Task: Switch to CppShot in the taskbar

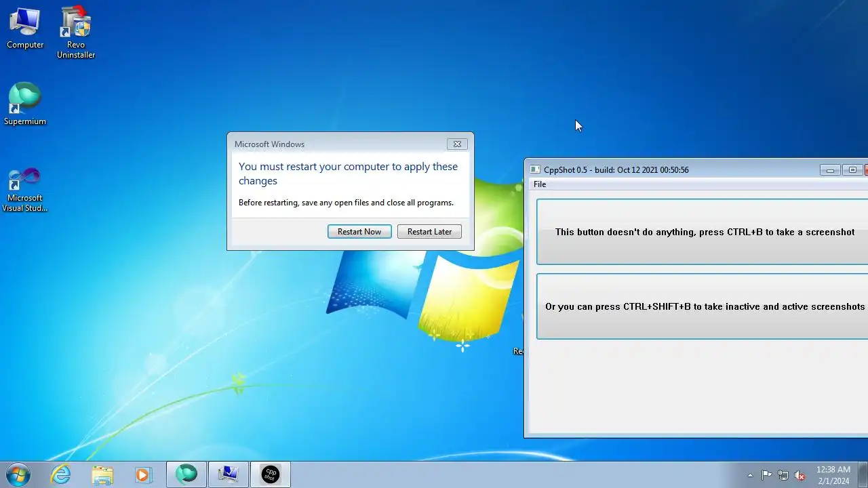Action: click(x=271, y=474)
